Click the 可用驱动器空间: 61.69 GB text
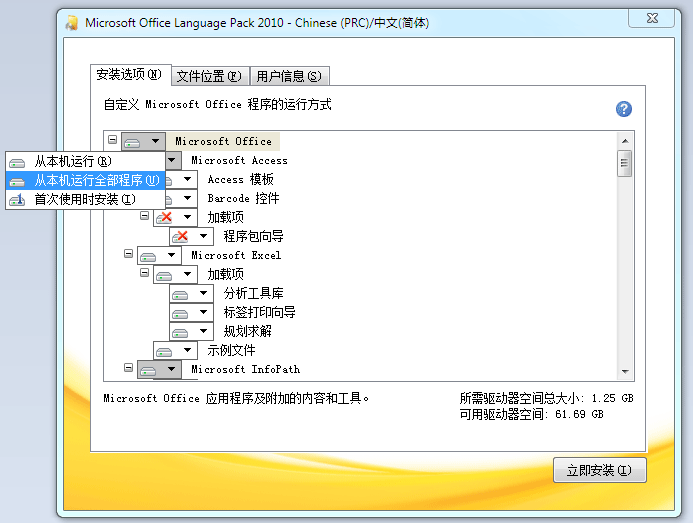The width and height of the screenshot is (693, 523). pos(531,414)
